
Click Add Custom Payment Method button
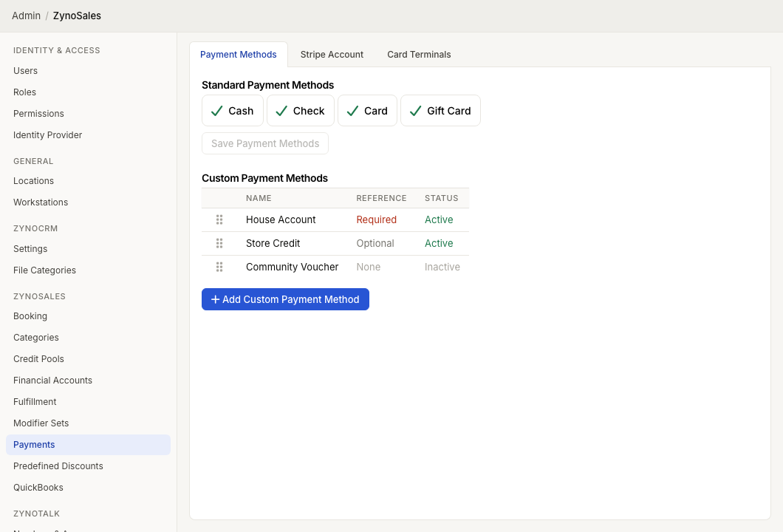[x=285, y=299]
